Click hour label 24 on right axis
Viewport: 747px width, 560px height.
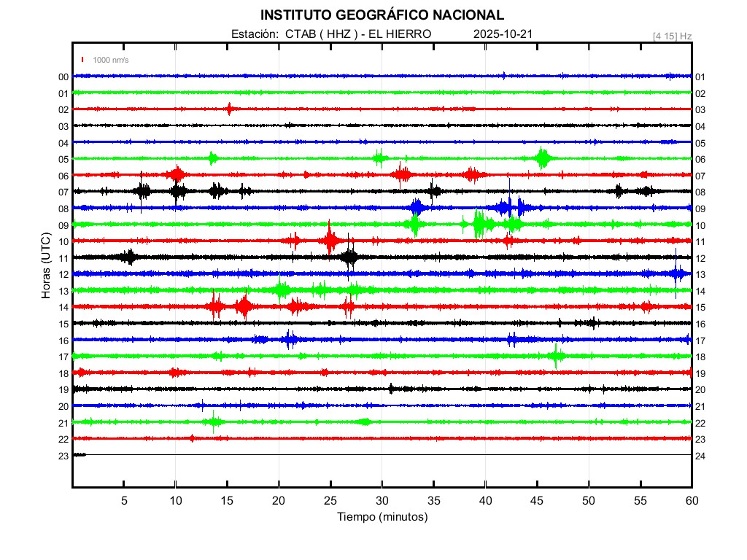(x=700, y=456)
